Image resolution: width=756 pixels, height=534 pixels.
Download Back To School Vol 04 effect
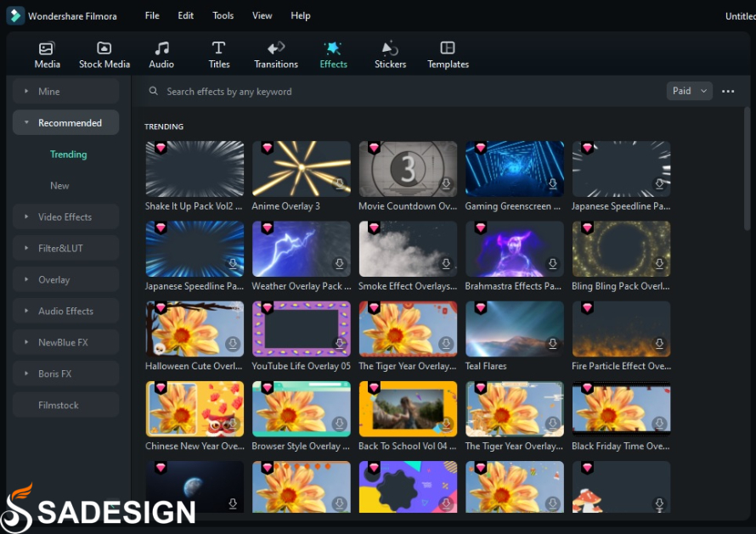click(446, 424)
